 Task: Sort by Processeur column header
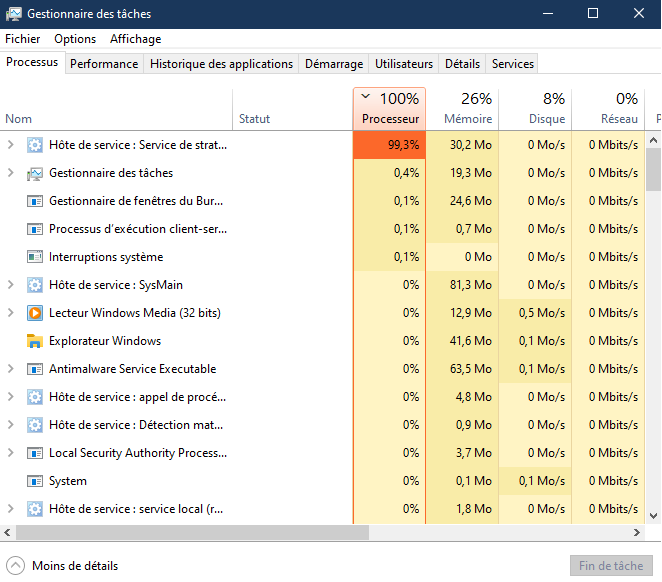[389, 109]
